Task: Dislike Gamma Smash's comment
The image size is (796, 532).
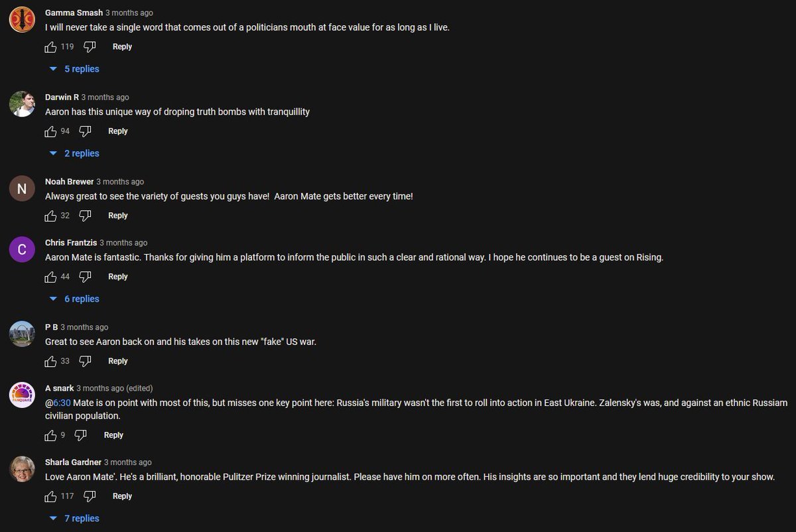Action: 90,47
